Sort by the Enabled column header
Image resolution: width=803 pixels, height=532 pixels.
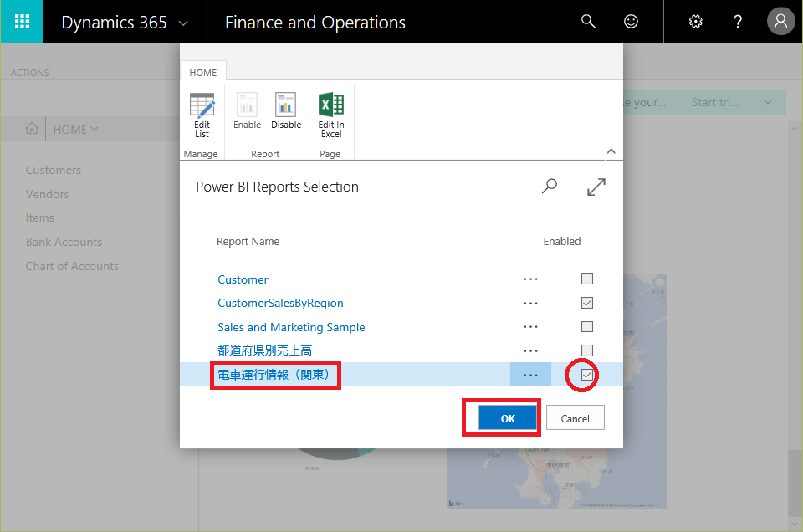pos(562,241)
